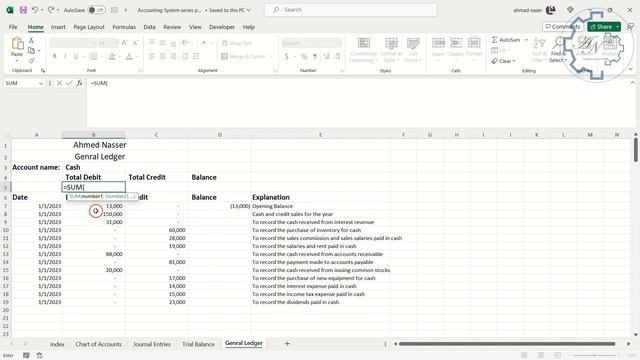Open the Merge & Center dropdown arrow
Viewport: 640px width, 360px height.
coord(271,56)
